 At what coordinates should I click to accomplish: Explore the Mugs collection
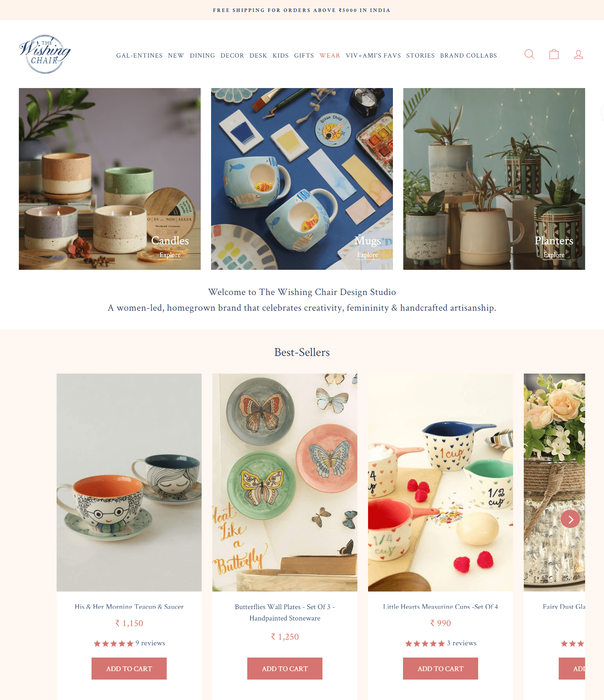point(367,255)
